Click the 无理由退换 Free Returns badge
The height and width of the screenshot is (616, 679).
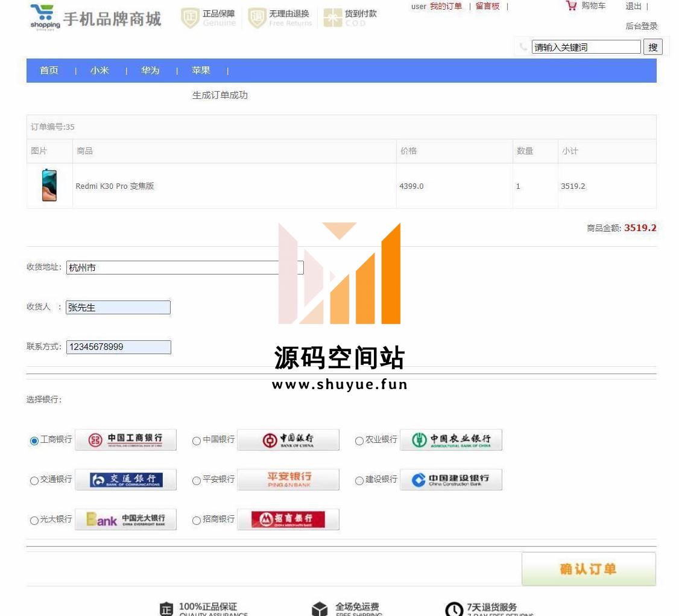[280, 17]
